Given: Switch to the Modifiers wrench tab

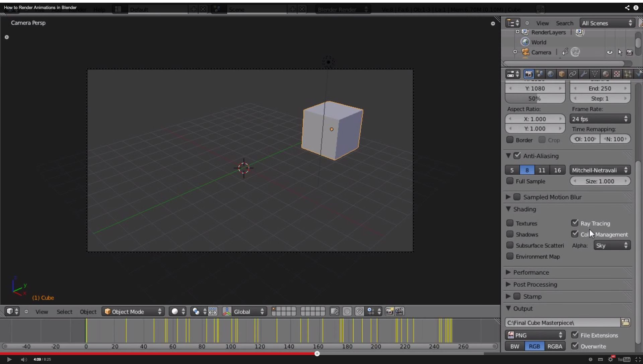Looking at the screenshot, I should [584, 74].
